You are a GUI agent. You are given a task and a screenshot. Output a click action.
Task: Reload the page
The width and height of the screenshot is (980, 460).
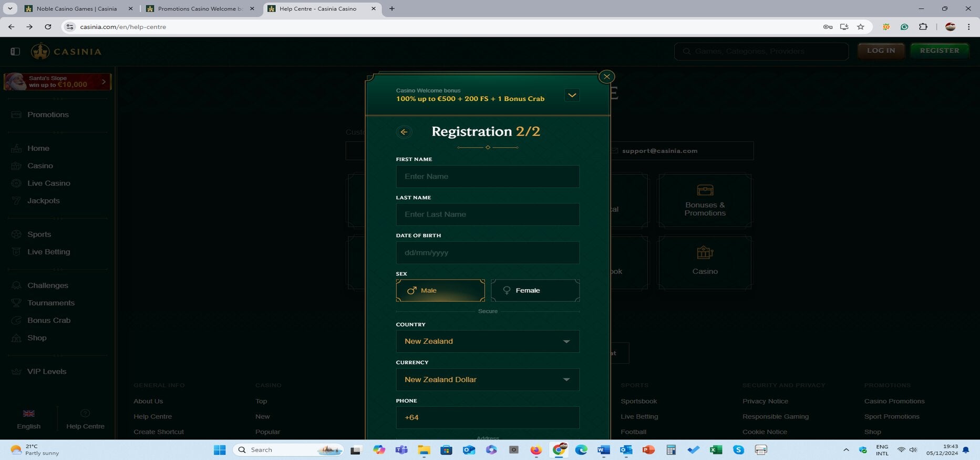click(x=48, y=27)
